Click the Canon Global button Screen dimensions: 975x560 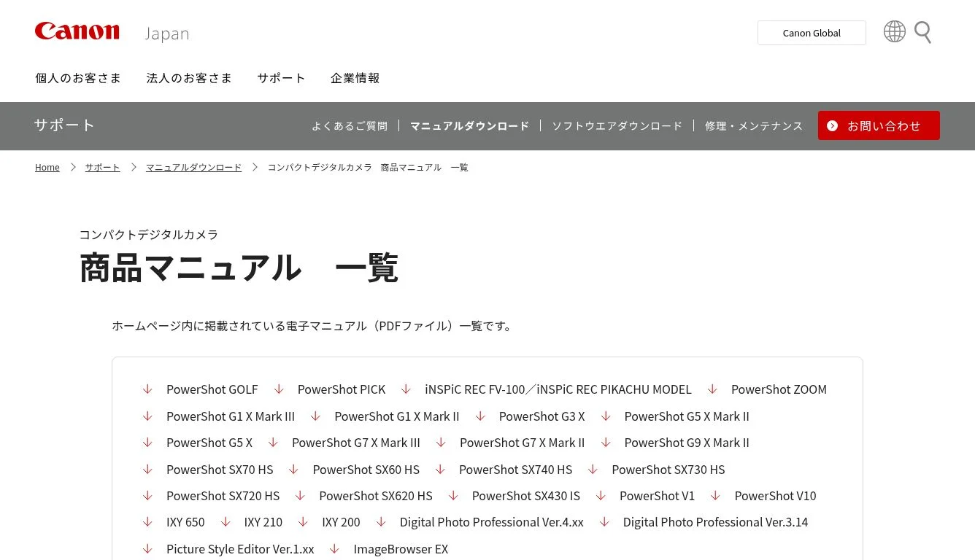tap(812, 33)
